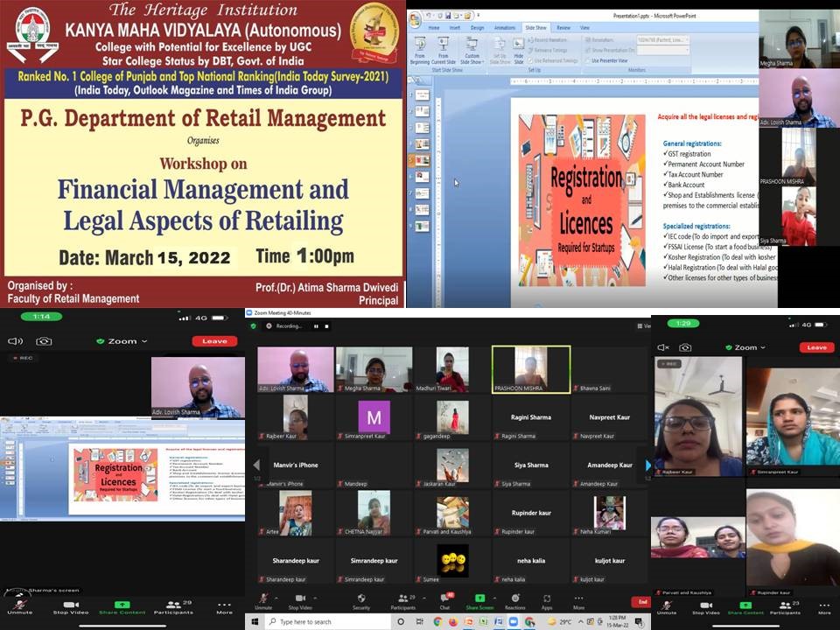Switch camera on 1:14 phone screen
840x630 pixels.
pos(44,341)
